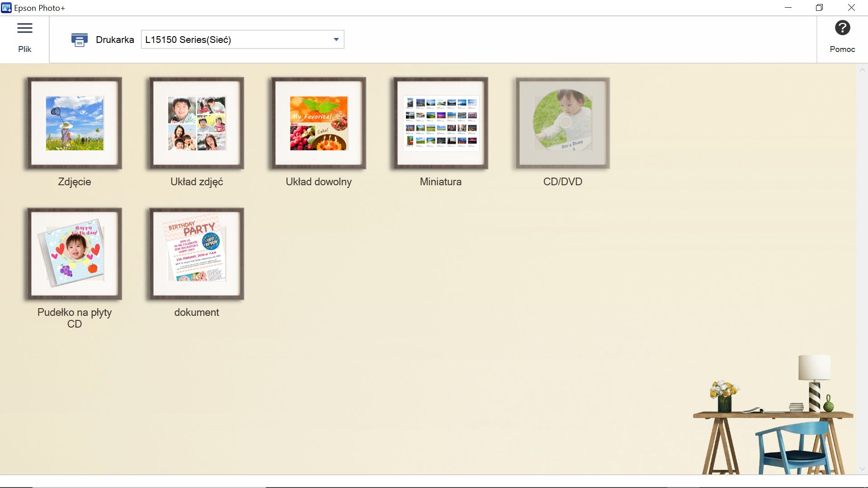868x488 pixels.
Task: Click the L15150 Series(Sieć) printer combo box
Action: point(235,40)
